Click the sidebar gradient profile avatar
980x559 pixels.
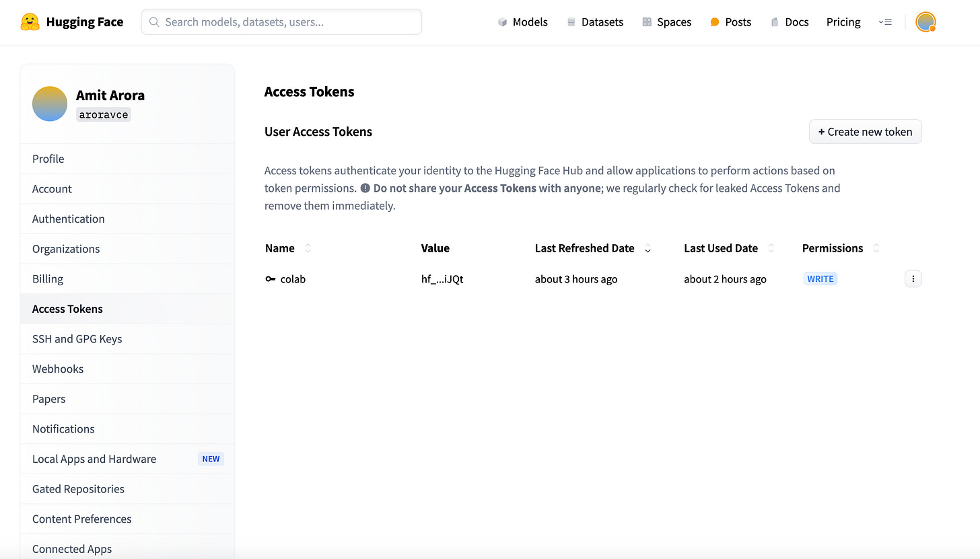click(x=50, y=104)
